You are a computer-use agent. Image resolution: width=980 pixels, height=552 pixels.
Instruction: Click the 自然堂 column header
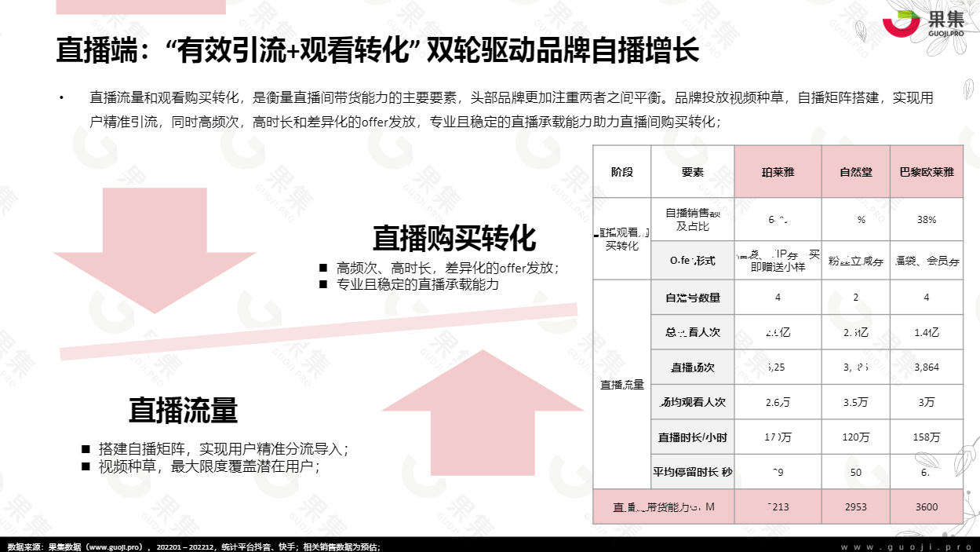(856, 171)
